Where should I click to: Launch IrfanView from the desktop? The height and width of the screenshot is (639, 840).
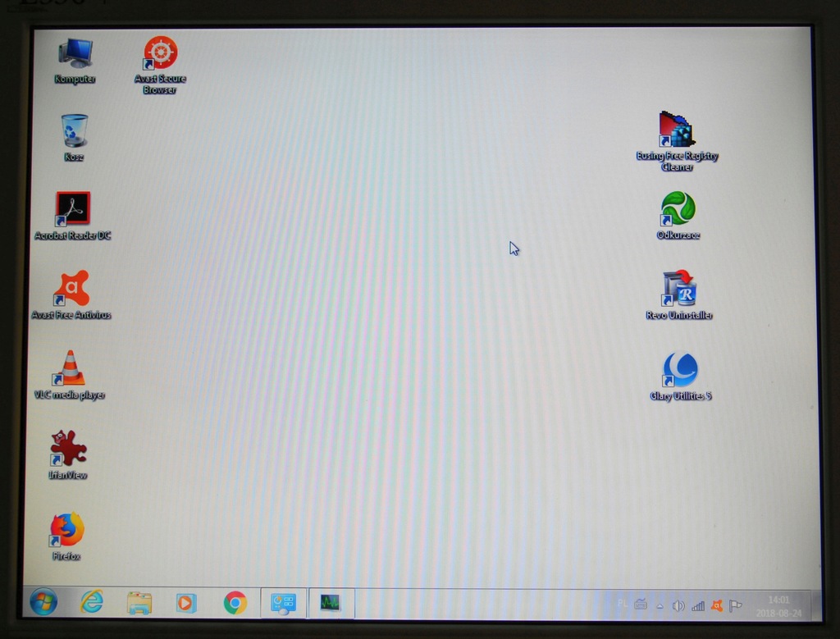click(x=68, y=454)
